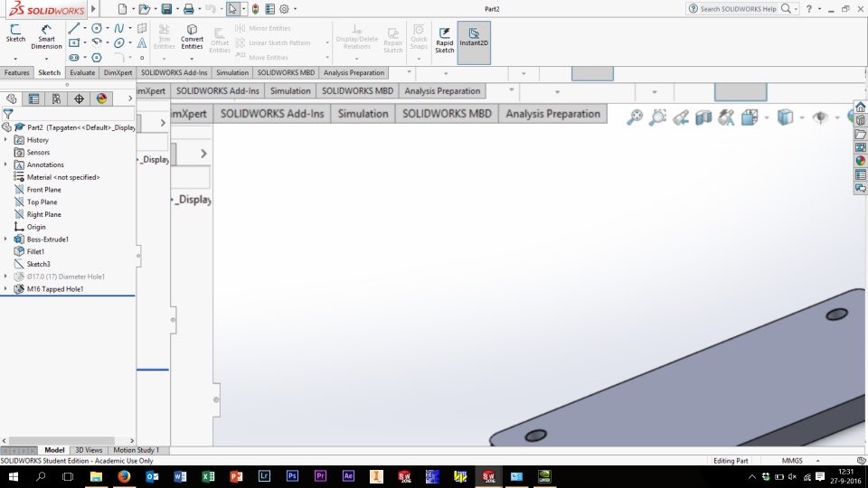Select the Straight Slot sketch tool
The height and width of the screenshot is (488, 868).
[74, 58]
